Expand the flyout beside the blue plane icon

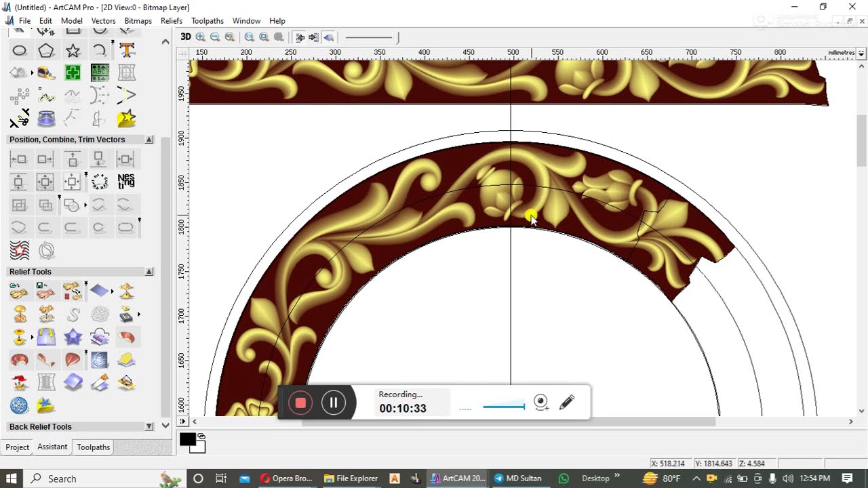click(113, 291)
